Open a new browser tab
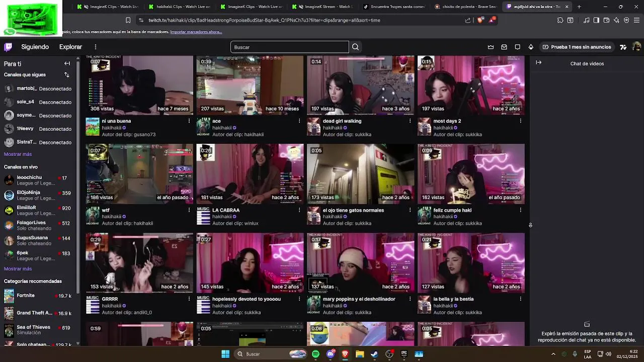This screenshot has width=644, height=362. 579,7
